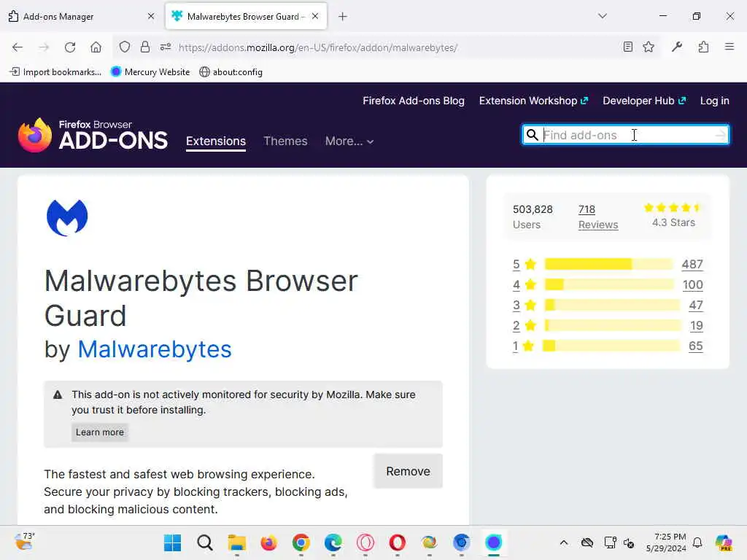Screen dimensions: 747x560
Task: Open site permissions icon in address bar
Action: pyautogui.click(x=166, y=47)
